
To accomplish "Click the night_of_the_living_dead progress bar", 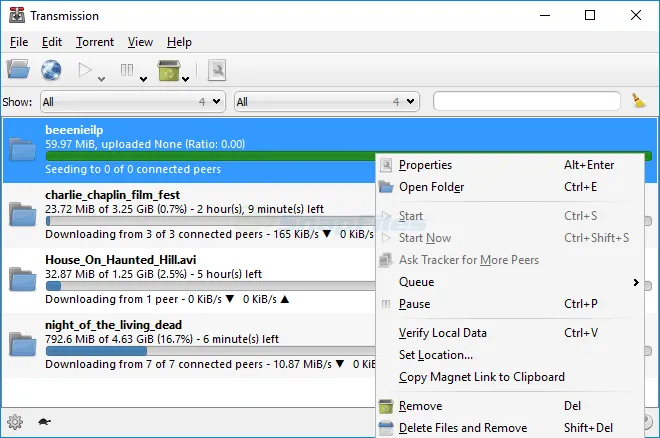I will pyautogui.click(x=210, y=351).
